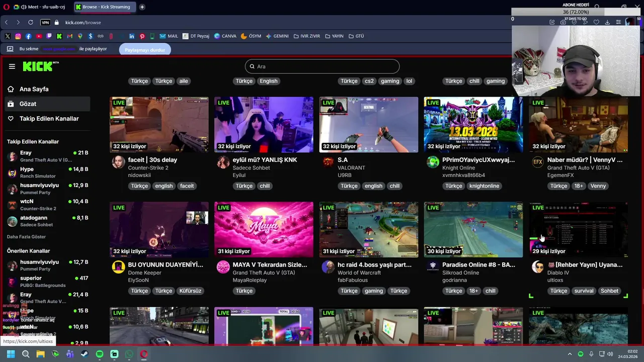Open hc raid 4.boss stream title

tap(374, 265)
